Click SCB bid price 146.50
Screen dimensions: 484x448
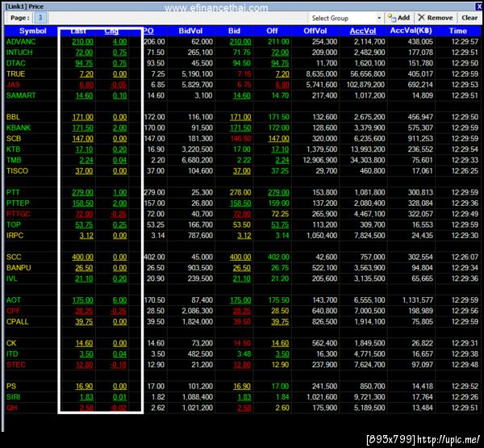pos(240,139)
